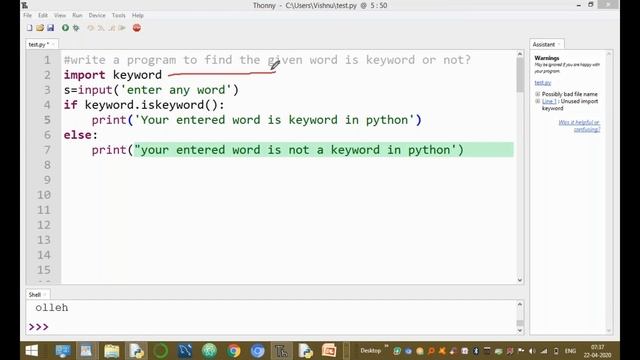Screen dimensions: 640x360
Task: Click the comment on line 1
Action: pyautogui.click(x=267, y=60)
